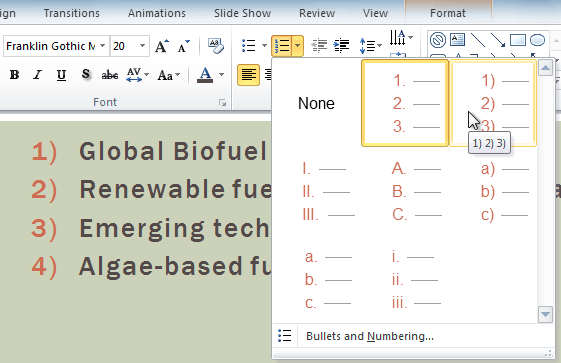
Task: Open the Slide Show tab
Action: 242,13
